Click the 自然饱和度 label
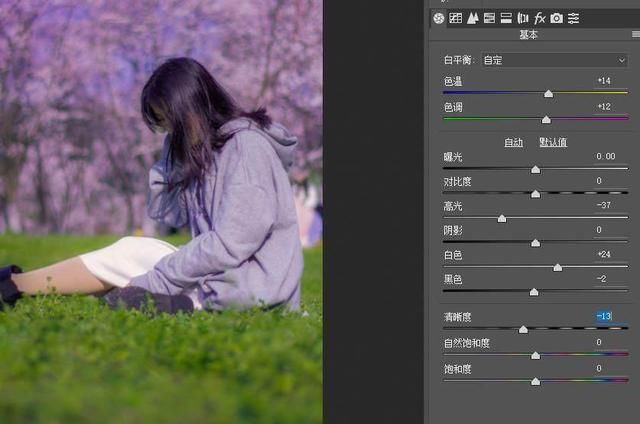The height and width of the screenshot is (424, 640). (467, 343)
